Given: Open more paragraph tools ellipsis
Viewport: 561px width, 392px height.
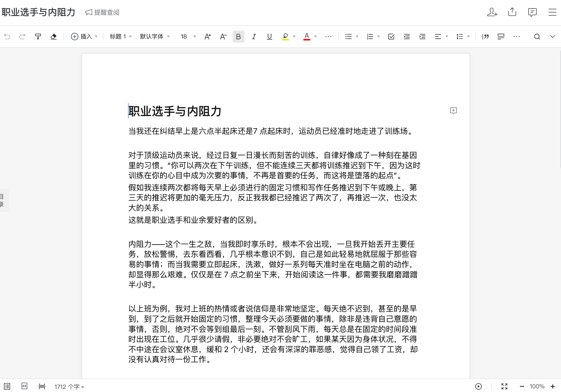Looking at the screenshot, I should click(x=517, y=37).
